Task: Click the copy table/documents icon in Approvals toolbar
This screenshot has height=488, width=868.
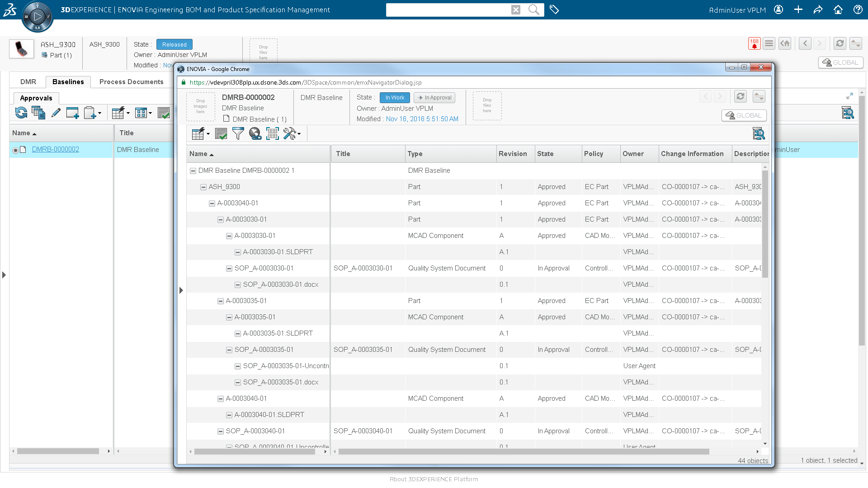Action: 38,113
